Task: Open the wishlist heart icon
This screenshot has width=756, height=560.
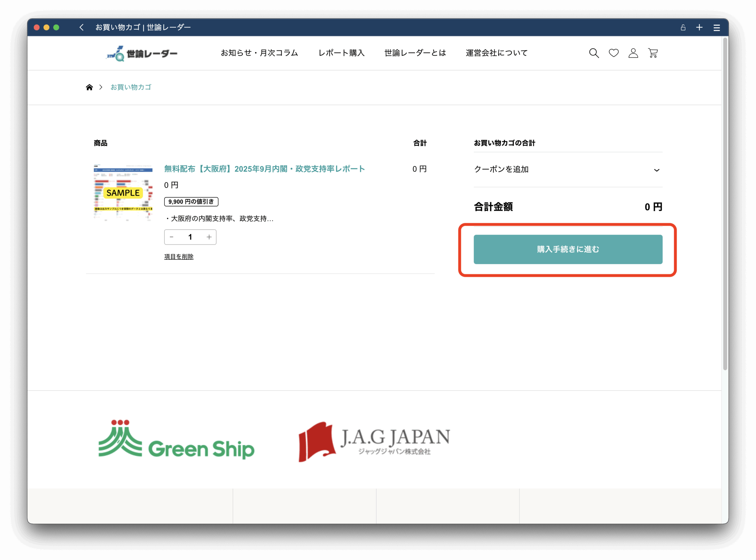Action: point(613,53)
